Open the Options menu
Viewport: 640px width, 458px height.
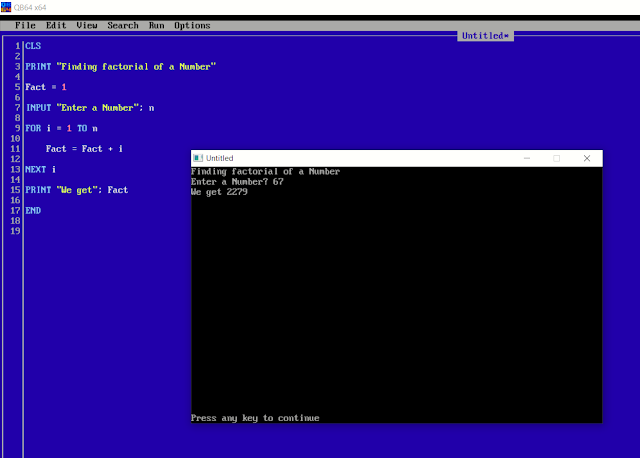(x=192, y=25)
